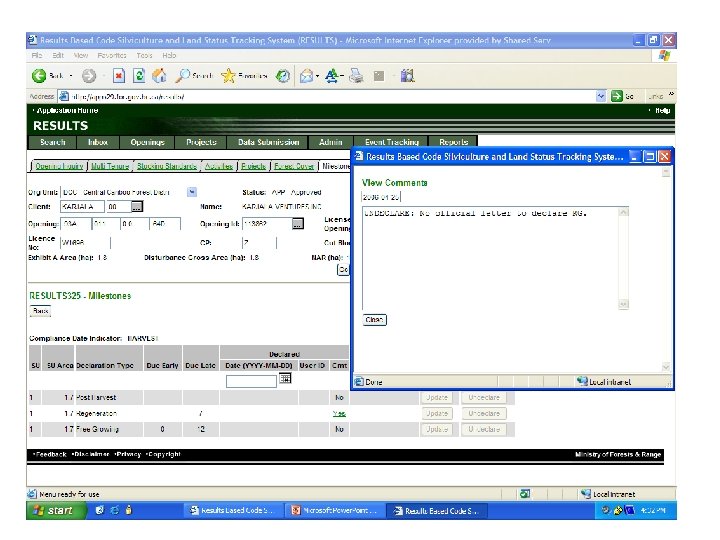Click the Application Home link
The image size is (720, 540).
point(67,110)
